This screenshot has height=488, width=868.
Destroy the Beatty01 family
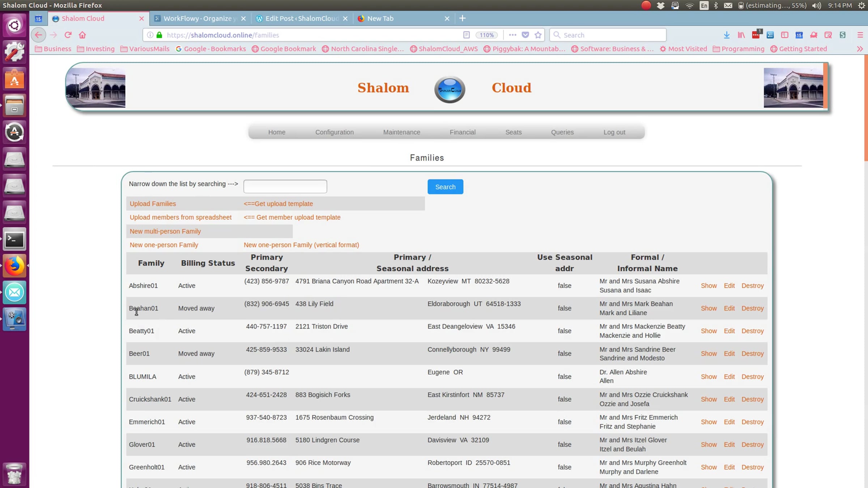click(x=752, y=331)
